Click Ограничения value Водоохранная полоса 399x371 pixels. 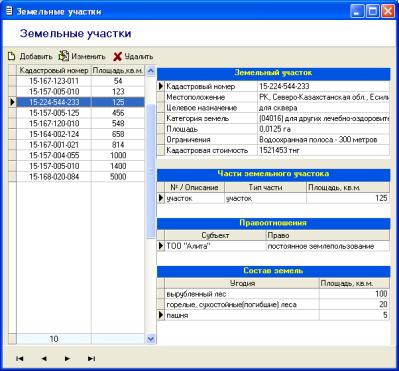[323, 140]
